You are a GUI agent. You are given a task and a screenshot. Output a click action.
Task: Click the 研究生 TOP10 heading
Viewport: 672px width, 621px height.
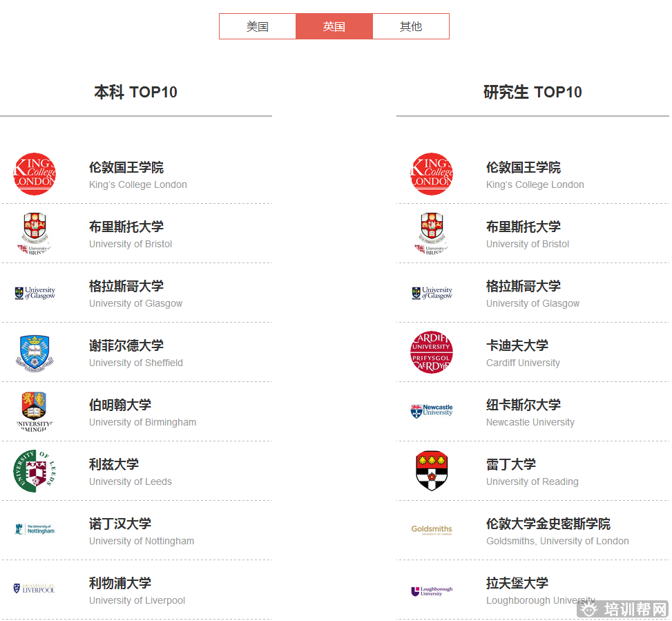(x=532, y=92)
